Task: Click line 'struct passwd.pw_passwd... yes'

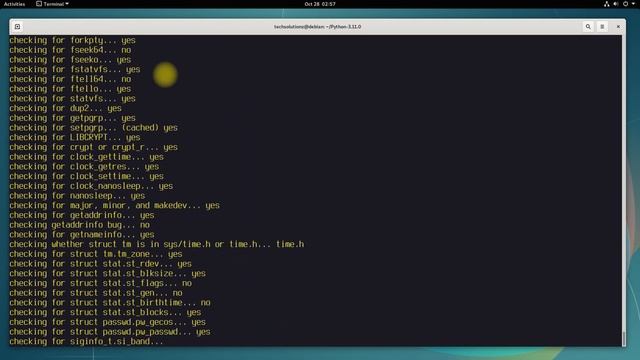Action: coord(110,332)
